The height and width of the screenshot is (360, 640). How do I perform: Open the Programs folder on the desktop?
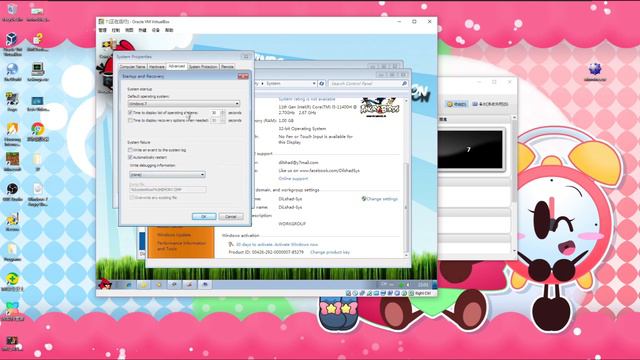pos(12,251)
